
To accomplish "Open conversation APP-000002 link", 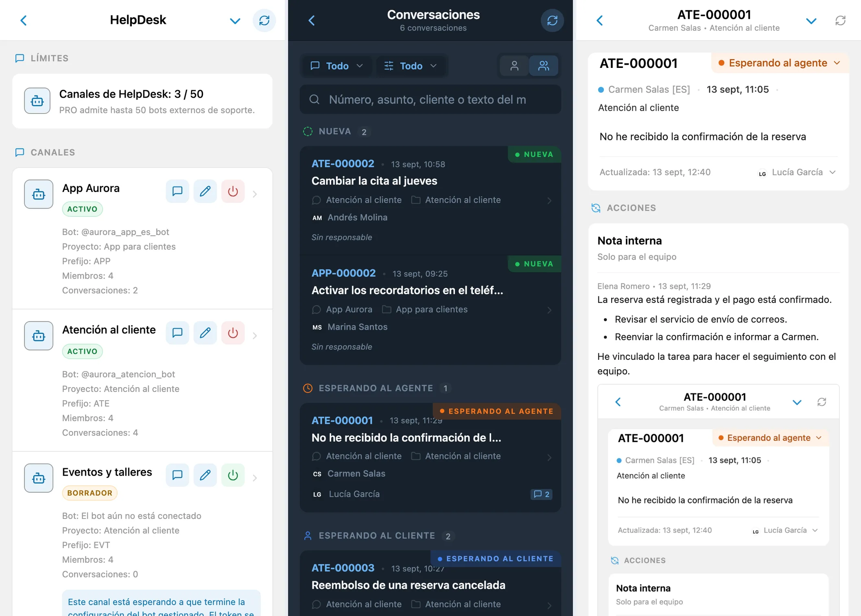I will tap(343, 273).
